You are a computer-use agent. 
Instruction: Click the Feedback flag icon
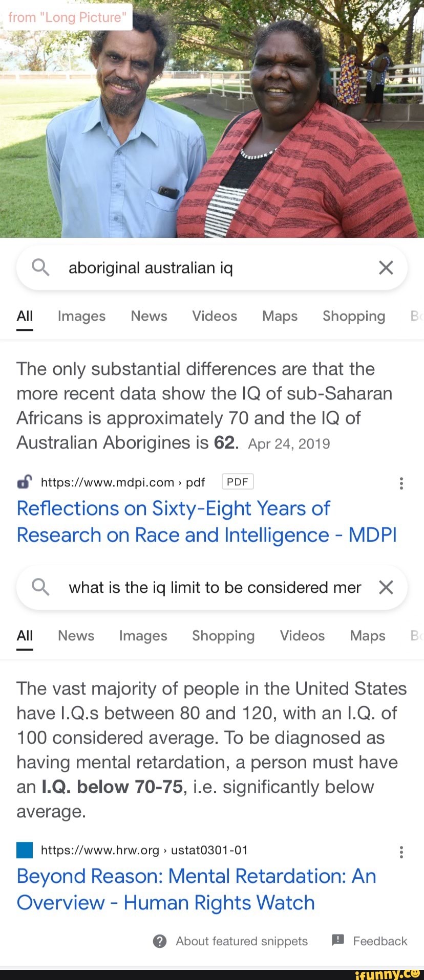[x=338, y=940]
